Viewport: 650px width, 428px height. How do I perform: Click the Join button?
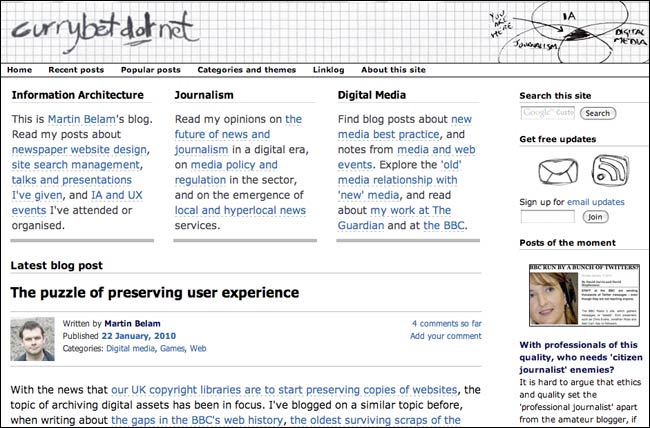[x=595, y=217]
